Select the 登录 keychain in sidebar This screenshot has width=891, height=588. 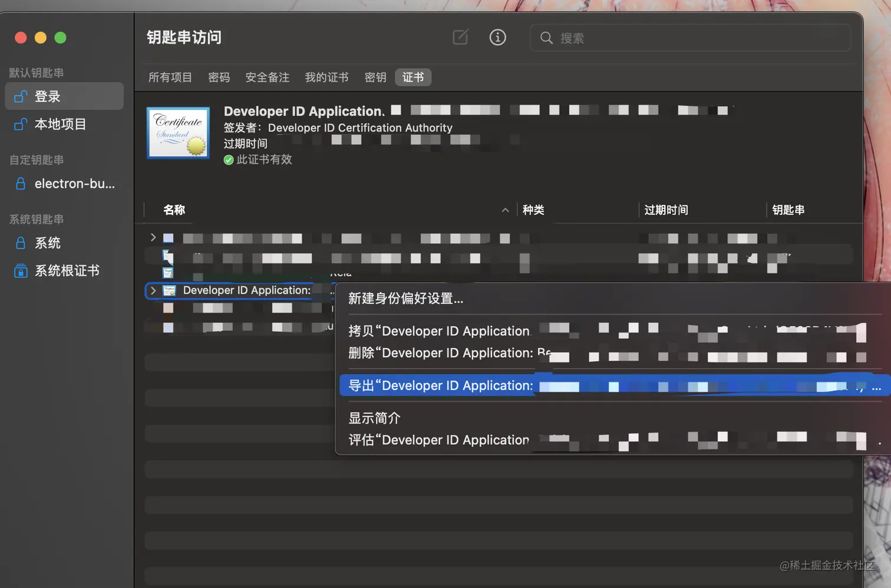tap(64, 96)
